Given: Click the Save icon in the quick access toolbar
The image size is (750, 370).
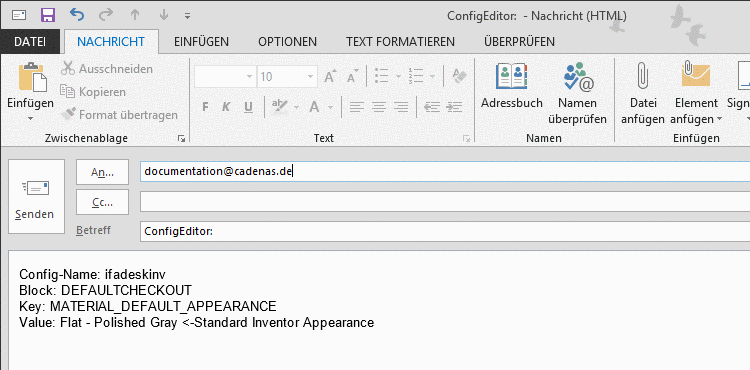Looking at the screenshot, I should tap(48, 15).
